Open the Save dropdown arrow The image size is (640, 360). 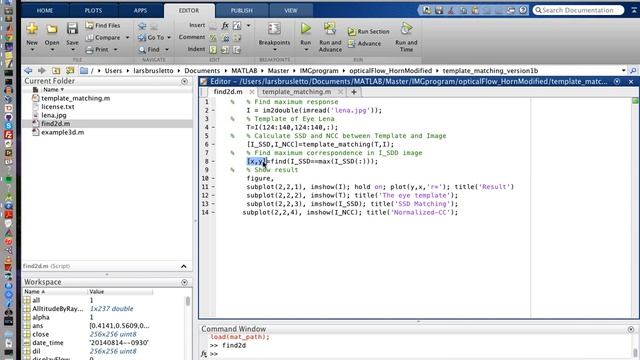point(72,50)
